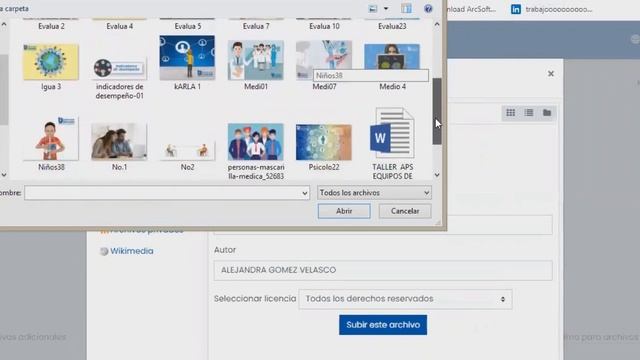Click the Evalua 2 file name

51,26
